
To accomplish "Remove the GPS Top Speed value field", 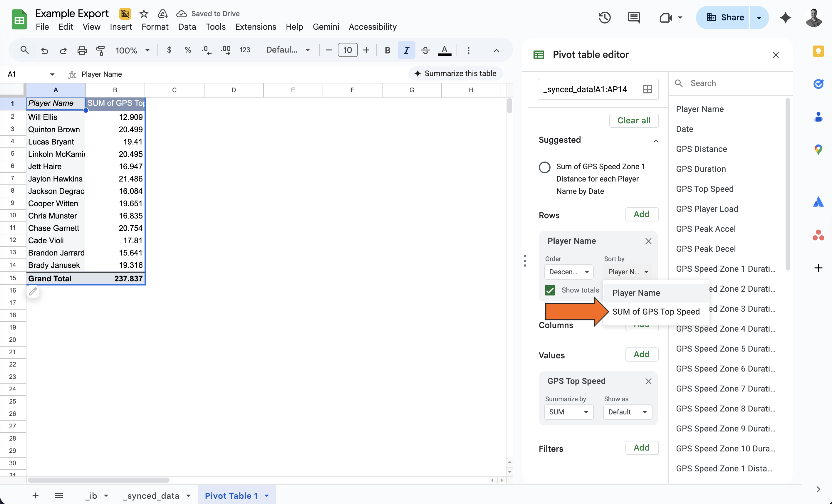I will [648, 381].
